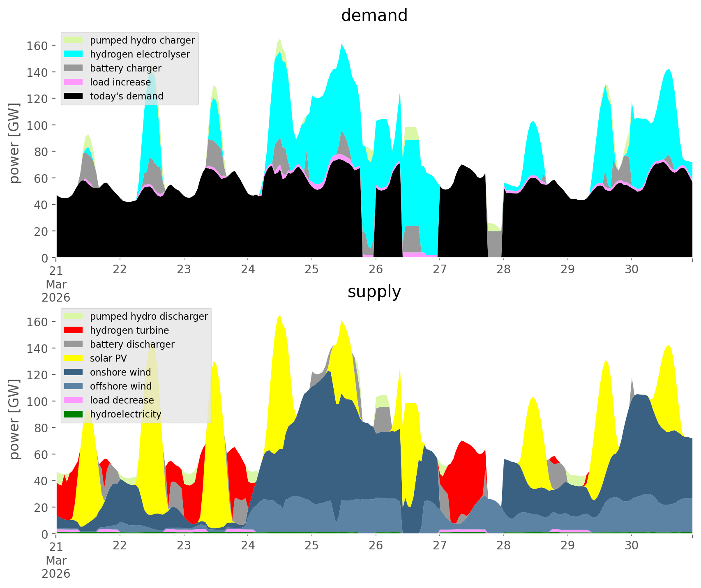Click the demand chart's power [GW] axis label
701x588 pixels.
click(x=14, y=143)
